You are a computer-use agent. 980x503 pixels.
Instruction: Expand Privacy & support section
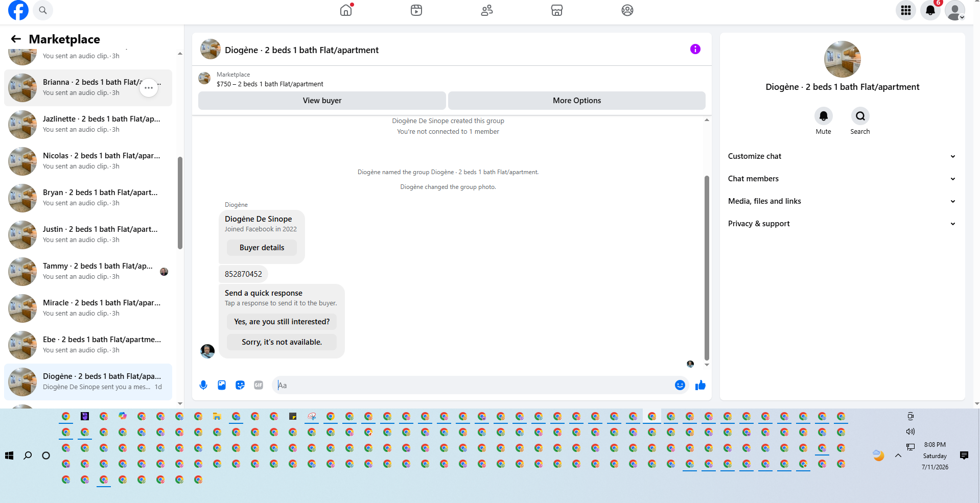point(842,224)
